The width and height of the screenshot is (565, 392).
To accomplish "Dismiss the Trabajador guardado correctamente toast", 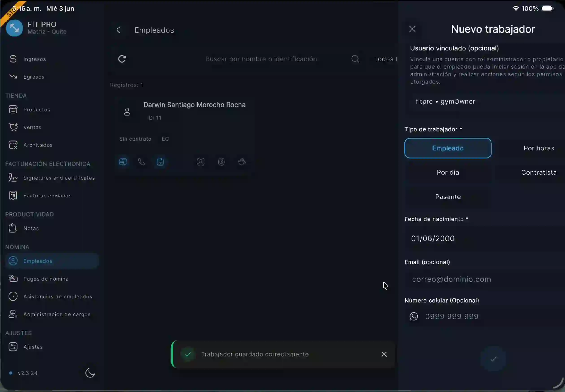I will (384, 354).
